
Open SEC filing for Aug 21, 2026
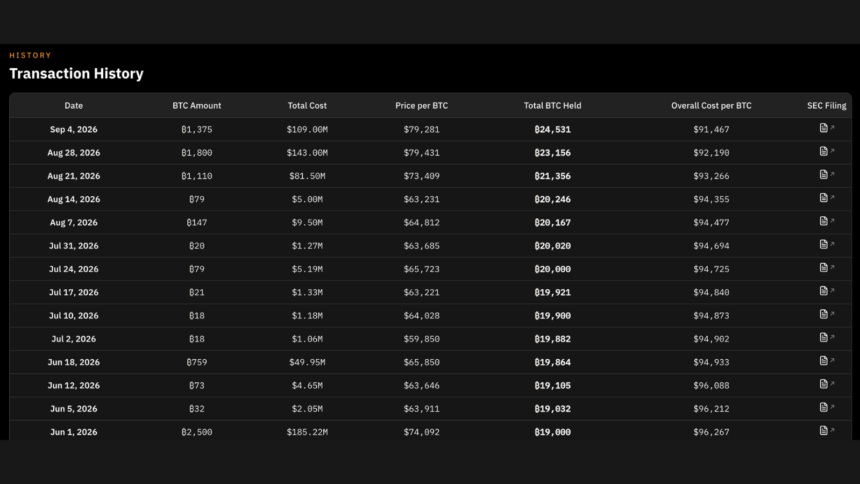pos(827,175)
